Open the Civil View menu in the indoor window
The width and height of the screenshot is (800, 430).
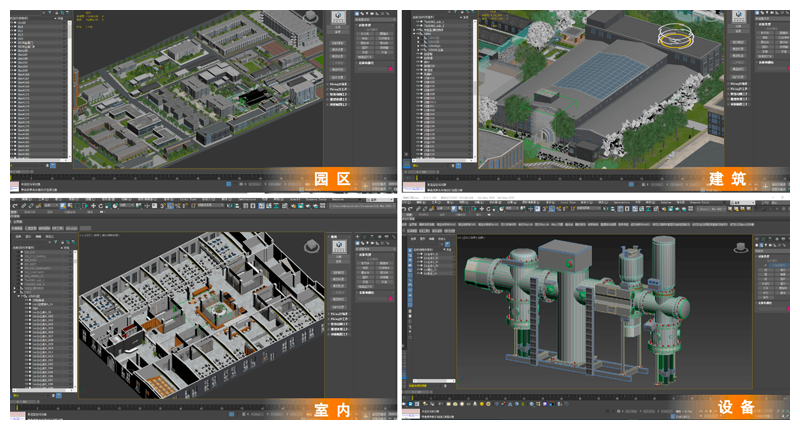click(186, 199)
